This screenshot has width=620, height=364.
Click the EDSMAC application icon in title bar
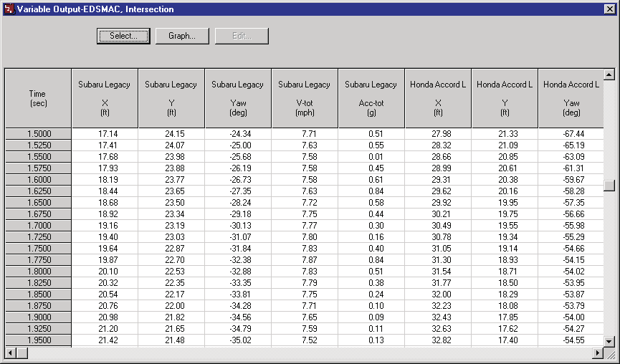[9, 9]
